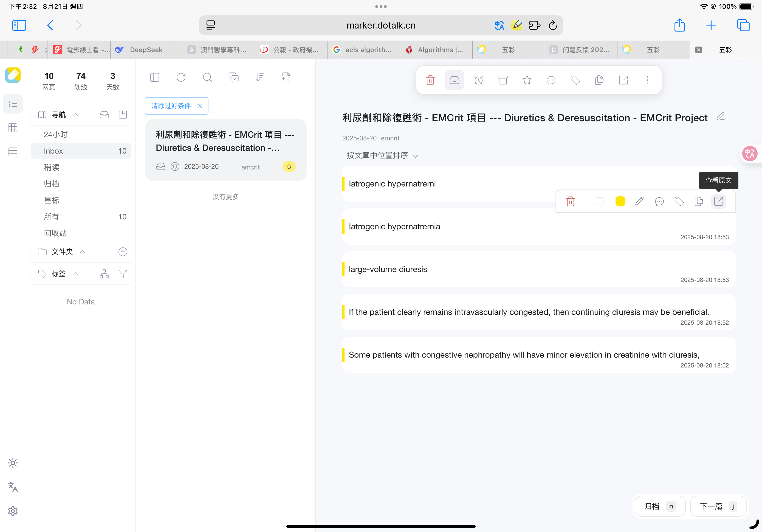Open more options three-dot menu
This screenshot has width=762, height=532.
[647, 80]
